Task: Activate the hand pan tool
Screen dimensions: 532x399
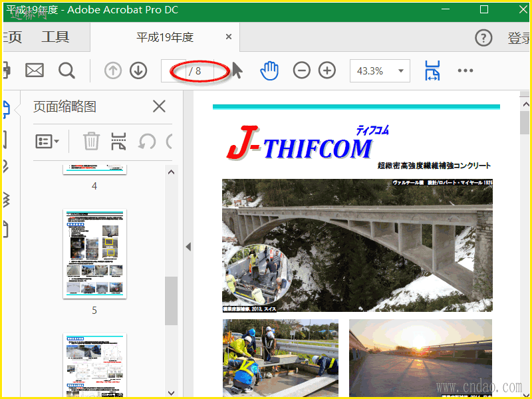Action: pos(269,70)
